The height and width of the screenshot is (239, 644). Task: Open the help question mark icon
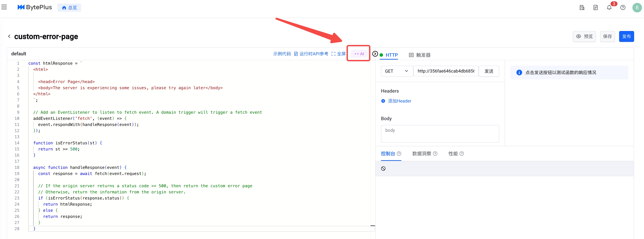coord(623,7)
